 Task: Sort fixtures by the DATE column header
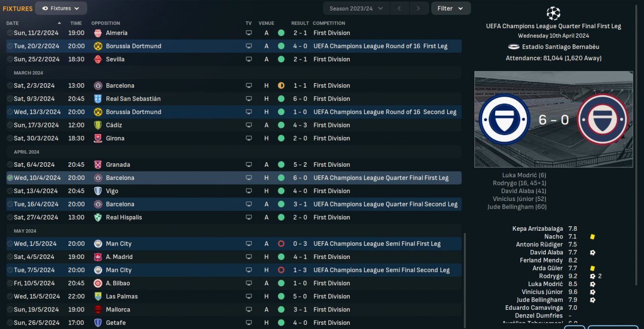pos(13,23)
